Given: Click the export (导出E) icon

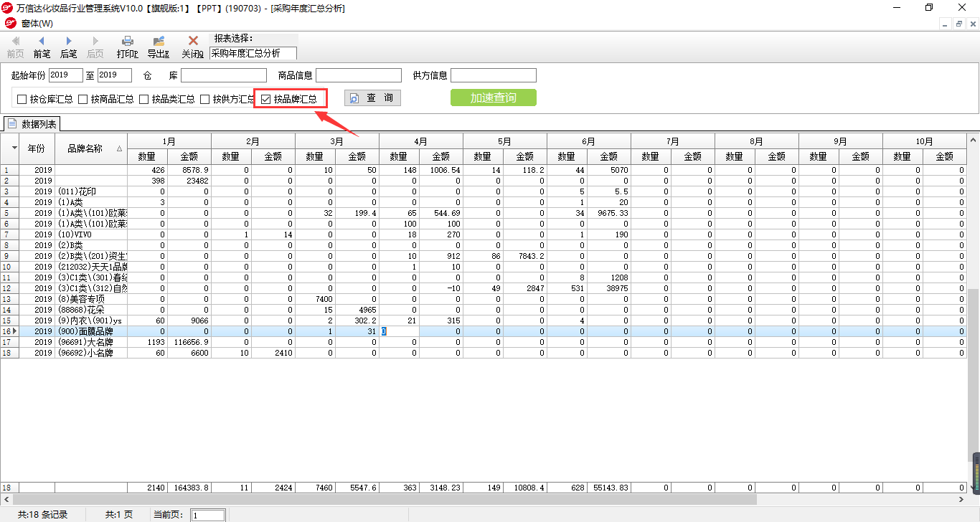Looking at the screenshot, I should 159,42.
